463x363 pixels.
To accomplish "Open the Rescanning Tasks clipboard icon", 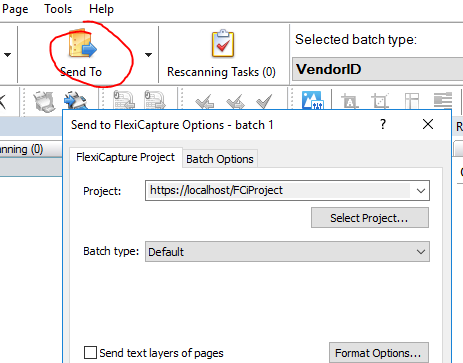I will tap(223, 44).
